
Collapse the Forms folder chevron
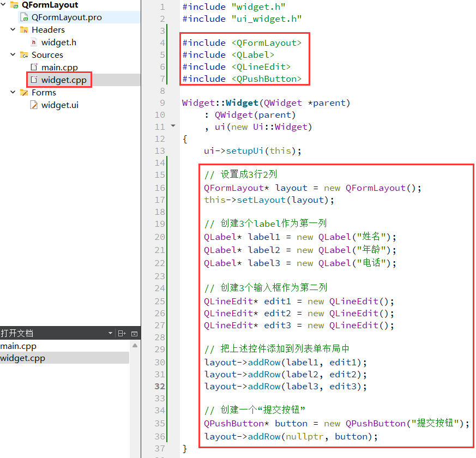[x=13, y=92]
